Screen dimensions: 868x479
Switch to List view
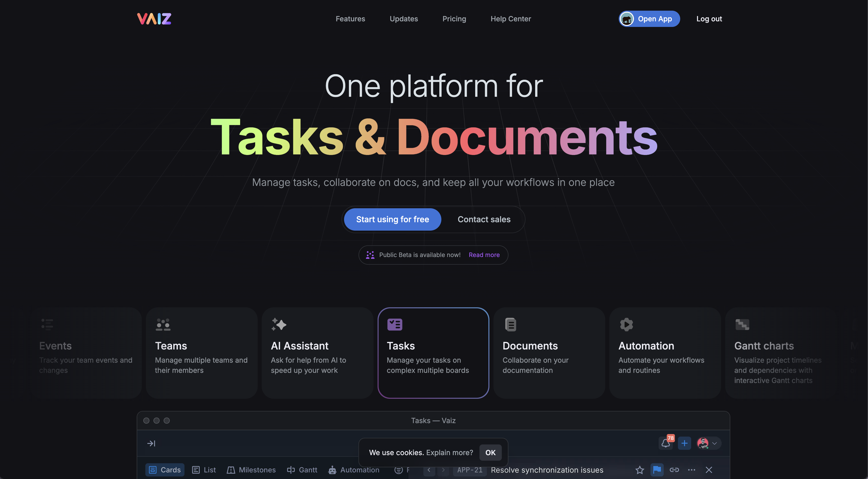[x=204, y=470]
